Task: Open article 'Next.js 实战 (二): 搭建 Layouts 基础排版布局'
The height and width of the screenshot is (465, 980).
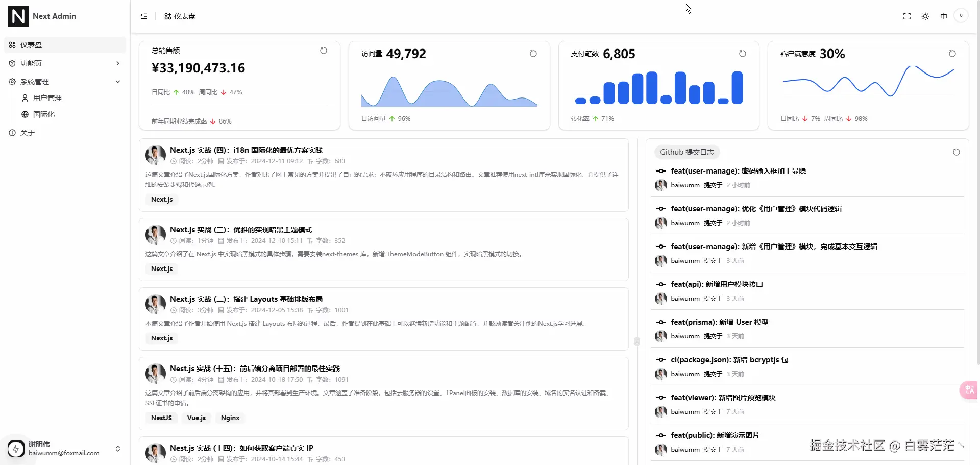Action: pyautogui.click(x=246, y=299)
